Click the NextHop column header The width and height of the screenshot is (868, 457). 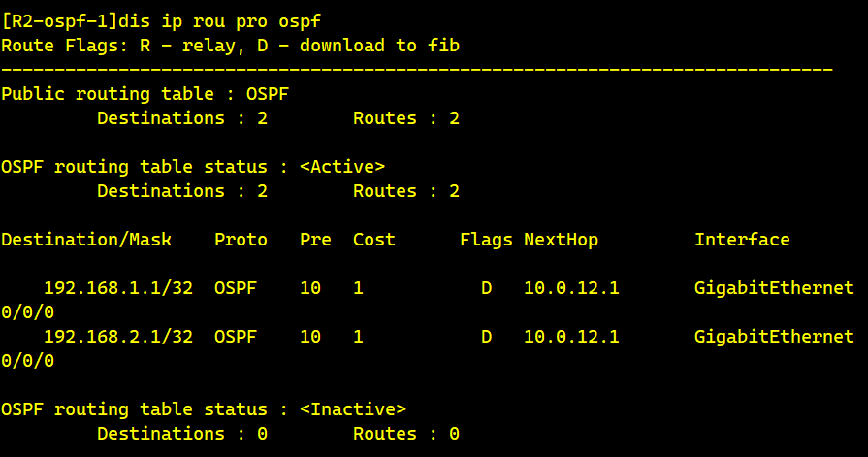(562, 240)
